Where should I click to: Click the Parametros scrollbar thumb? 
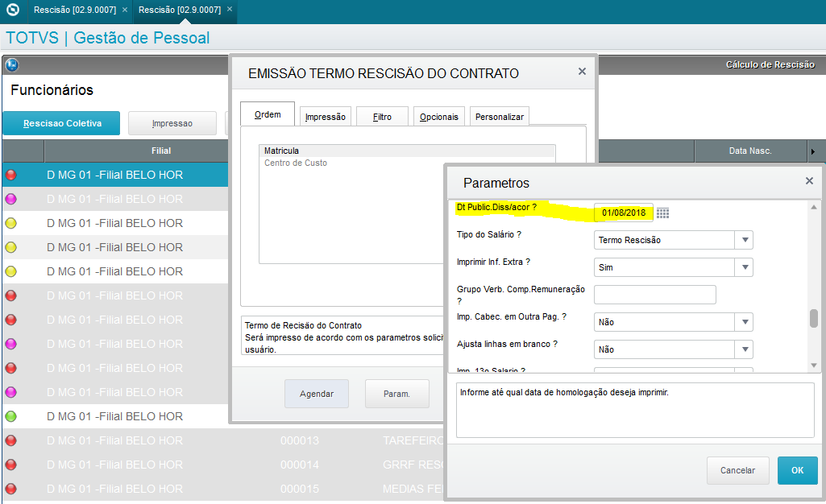pyautogui.click(x=814, y=318)
